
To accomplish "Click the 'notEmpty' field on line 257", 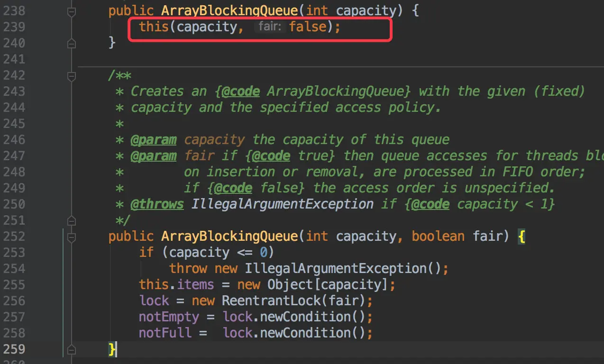I will 169,317.
